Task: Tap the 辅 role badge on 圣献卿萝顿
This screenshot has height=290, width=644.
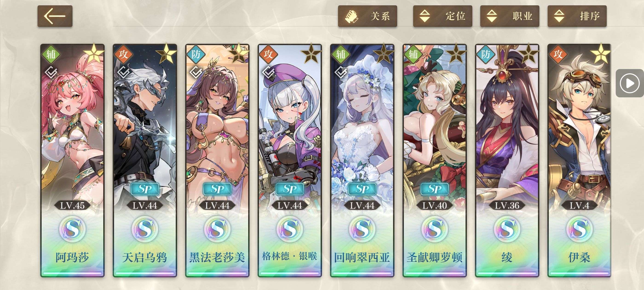Action: point(413,54)
